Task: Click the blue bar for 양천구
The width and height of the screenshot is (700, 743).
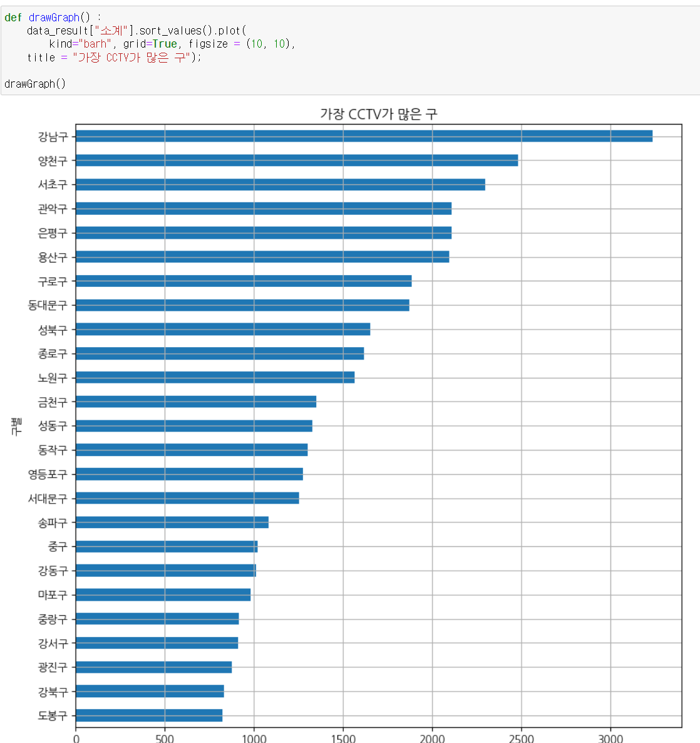Action: [297, 160]
